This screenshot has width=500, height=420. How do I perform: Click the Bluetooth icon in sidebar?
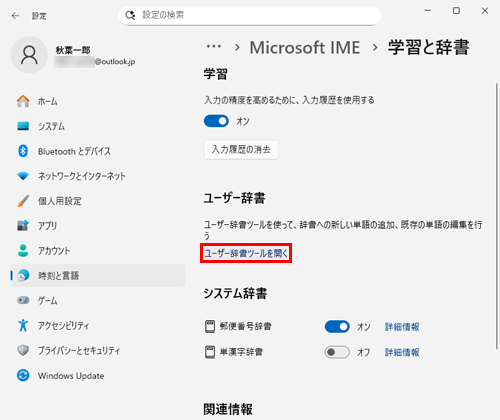23,151
